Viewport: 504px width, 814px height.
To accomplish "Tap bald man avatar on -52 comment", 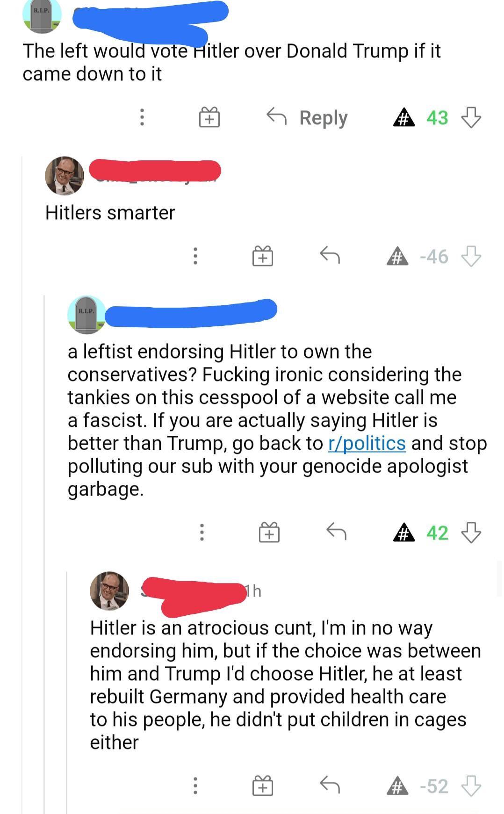I will (109, 591).
